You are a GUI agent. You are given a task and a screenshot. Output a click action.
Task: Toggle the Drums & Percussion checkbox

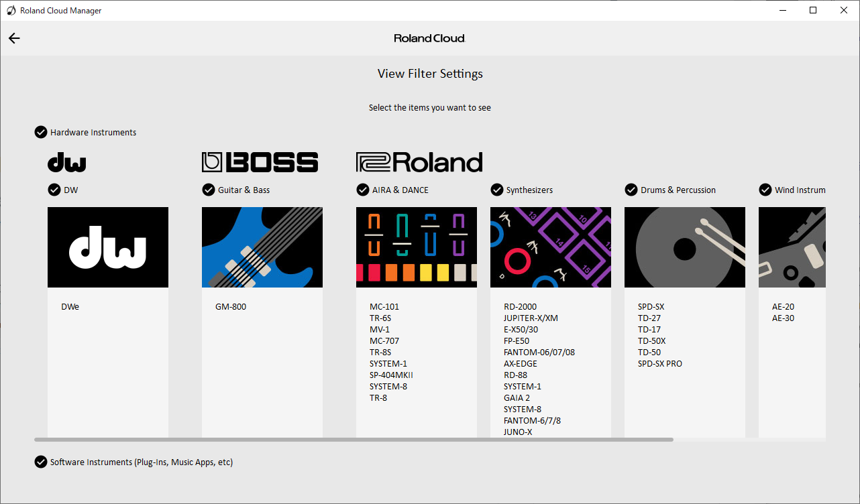pos(631,190)
